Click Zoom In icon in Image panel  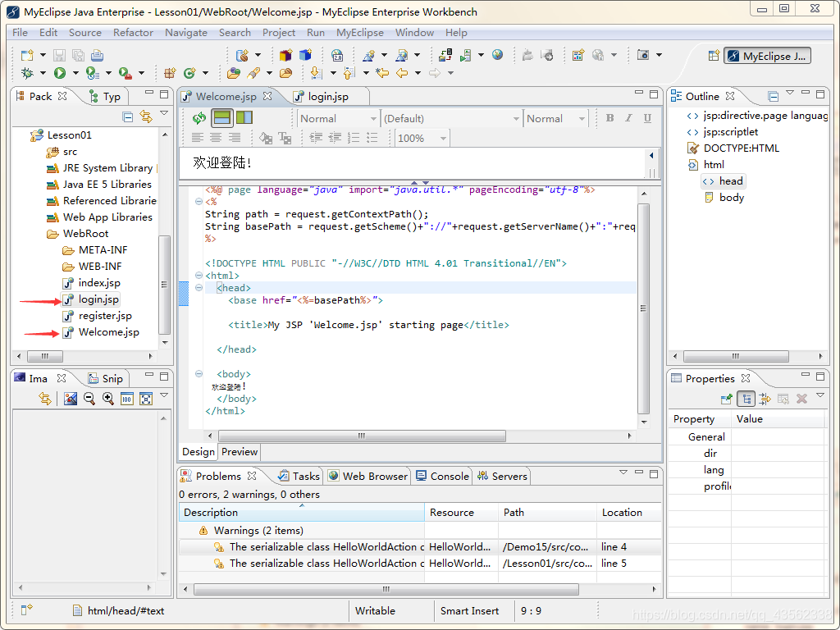click(x=107, y=399)
